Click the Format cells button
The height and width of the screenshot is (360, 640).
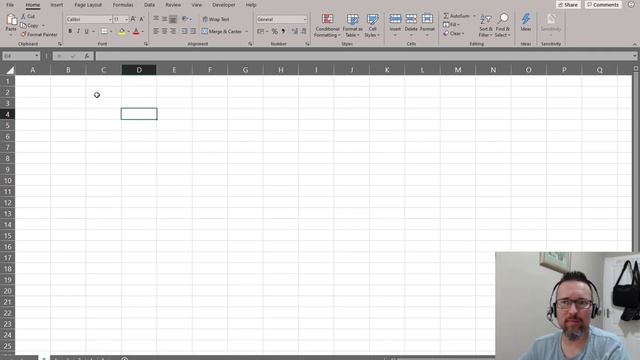click(x=427, y=24)
